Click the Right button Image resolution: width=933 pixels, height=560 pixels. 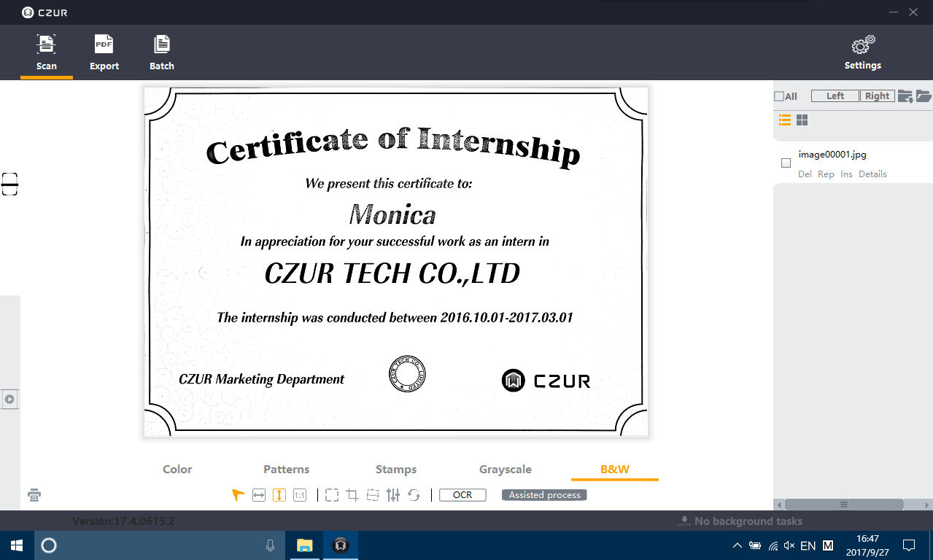878,96
